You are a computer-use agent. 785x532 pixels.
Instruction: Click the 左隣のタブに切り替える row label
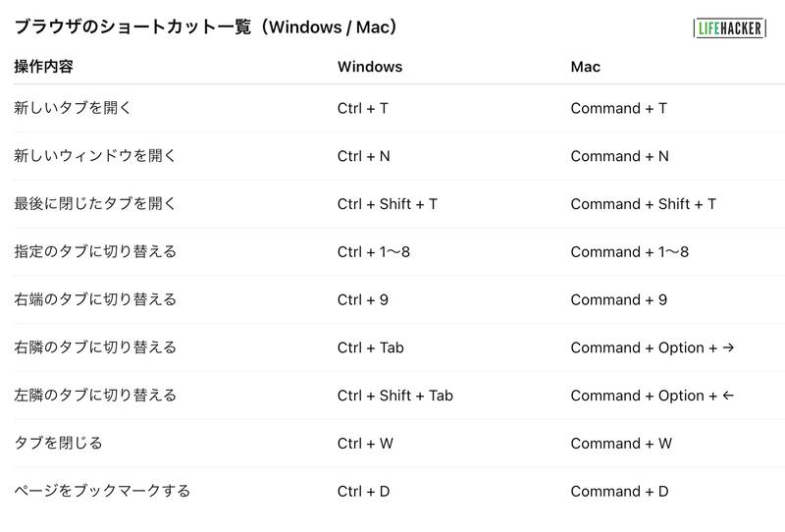(x=95, y=396)
